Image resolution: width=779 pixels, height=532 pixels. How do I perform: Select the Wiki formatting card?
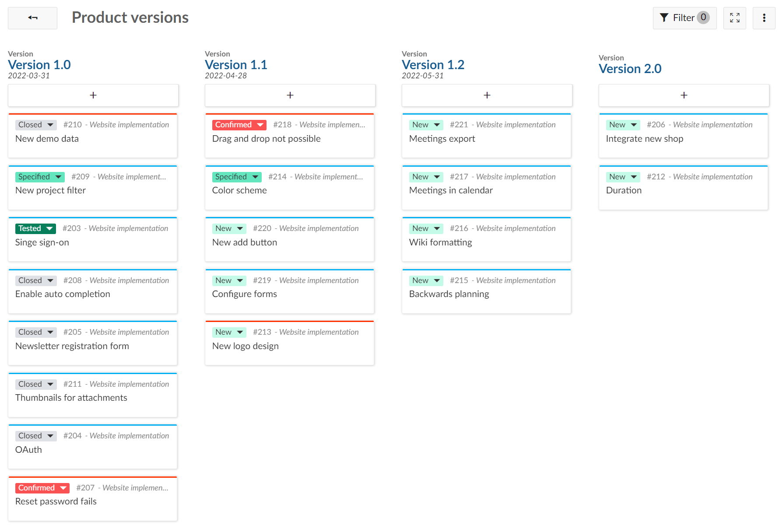(440, 243)
